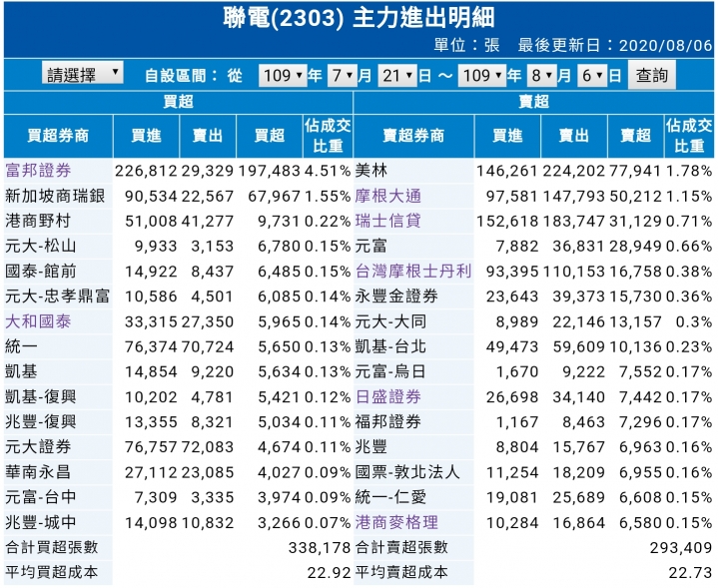The height and width of the screenshot is (588, 719).
Task: Select 福邦證券 row name
Action: (x=388, y=421)
